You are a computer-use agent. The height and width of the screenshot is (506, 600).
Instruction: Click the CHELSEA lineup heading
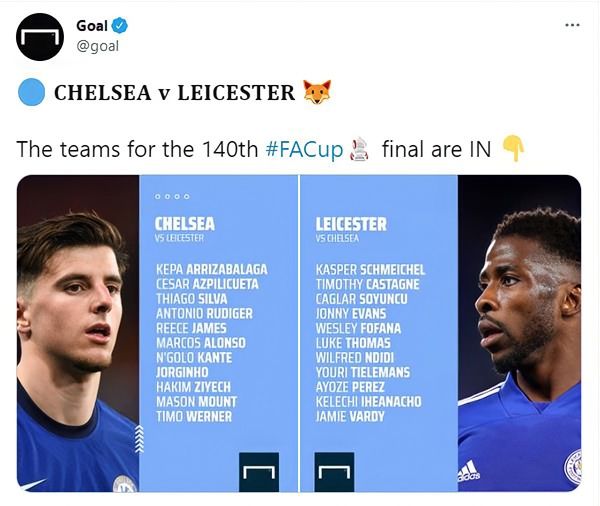click(x=187, y=223)
